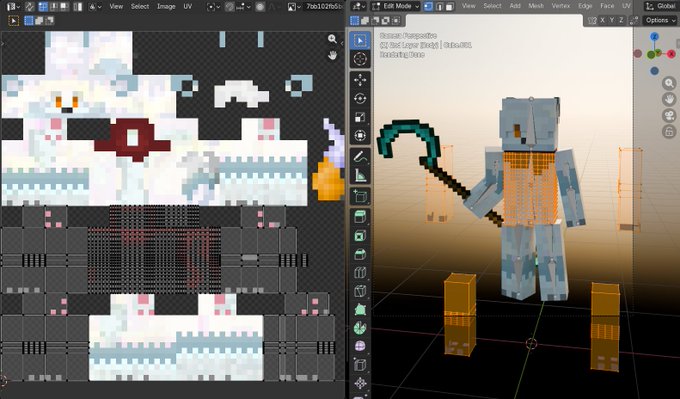
Task: Click the green Y axis gizmo ball
Action: [651, 55]
